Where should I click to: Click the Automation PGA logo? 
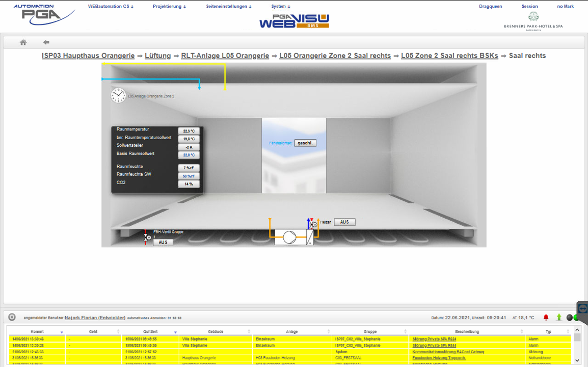(x=44, y=15)
